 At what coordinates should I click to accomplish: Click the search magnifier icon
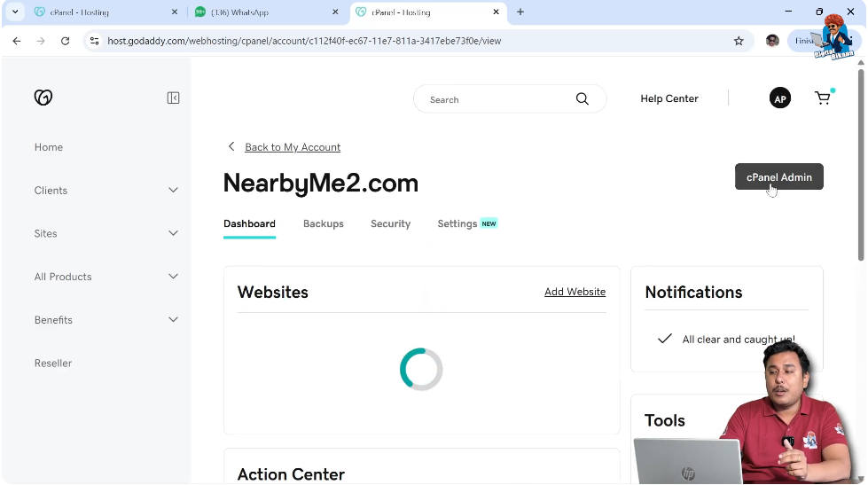(582, 99)
